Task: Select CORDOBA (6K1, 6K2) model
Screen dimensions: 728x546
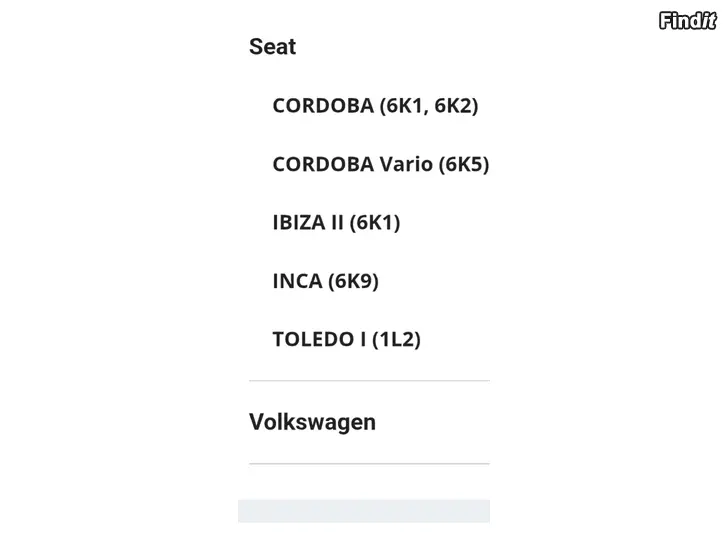Action: coord(375,106)
